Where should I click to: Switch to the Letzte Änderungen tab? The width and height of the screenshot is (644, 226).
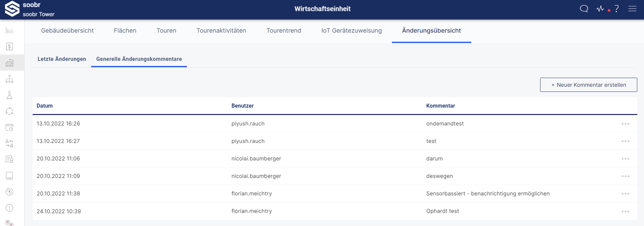pyautogui.click(x=62, y=59)
